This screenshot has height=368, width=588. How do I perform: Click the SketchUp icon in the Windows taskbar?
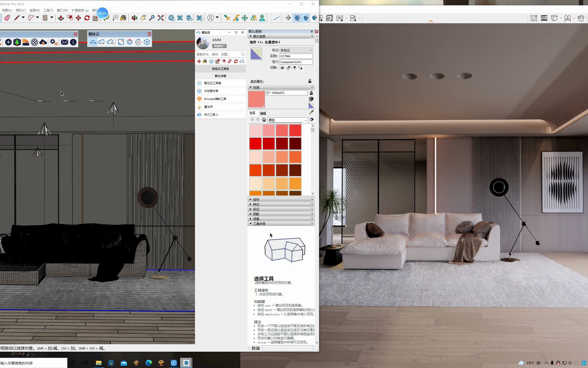(x=186, y=363)
